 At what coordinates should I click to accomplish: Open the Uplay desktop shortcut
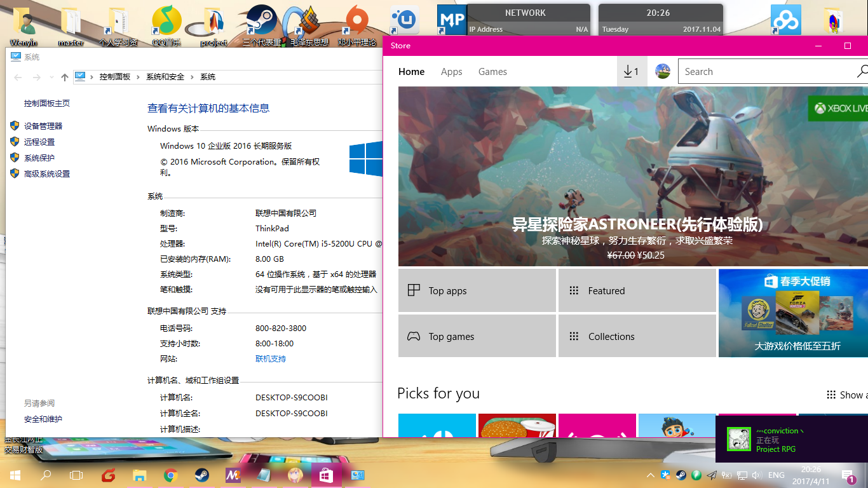(404, 20)
